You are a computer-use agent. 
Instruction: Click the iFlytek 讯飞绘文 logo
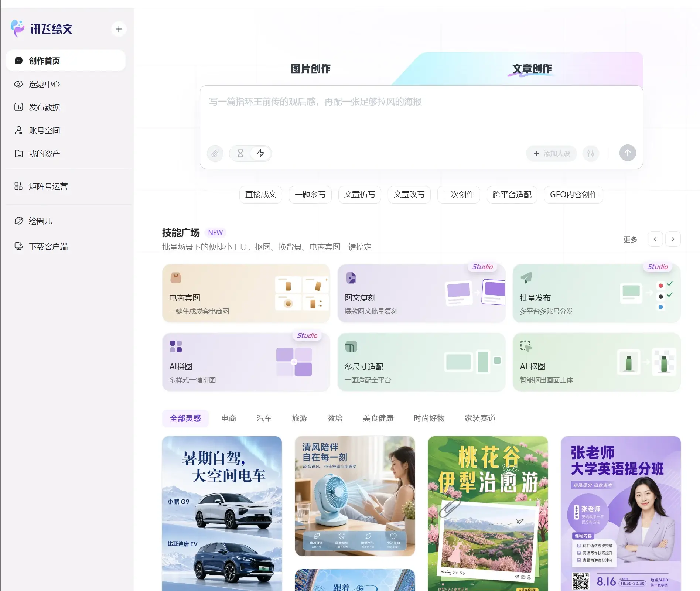41,28
